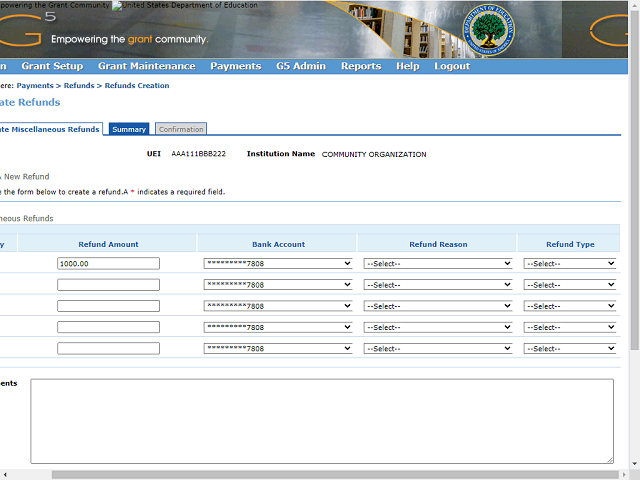
Task: Expand first row Bank Account dropdown
Action: (x=277, y=264)
